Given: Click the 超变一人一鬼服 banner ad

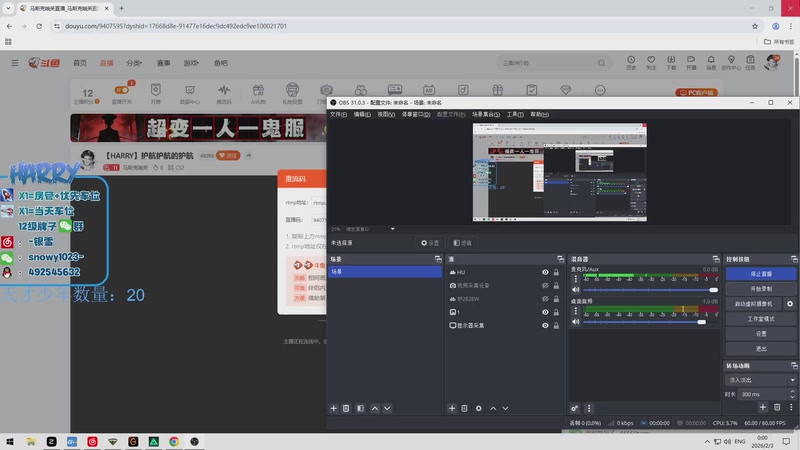Looking at the screenshot, I should 198,128.
